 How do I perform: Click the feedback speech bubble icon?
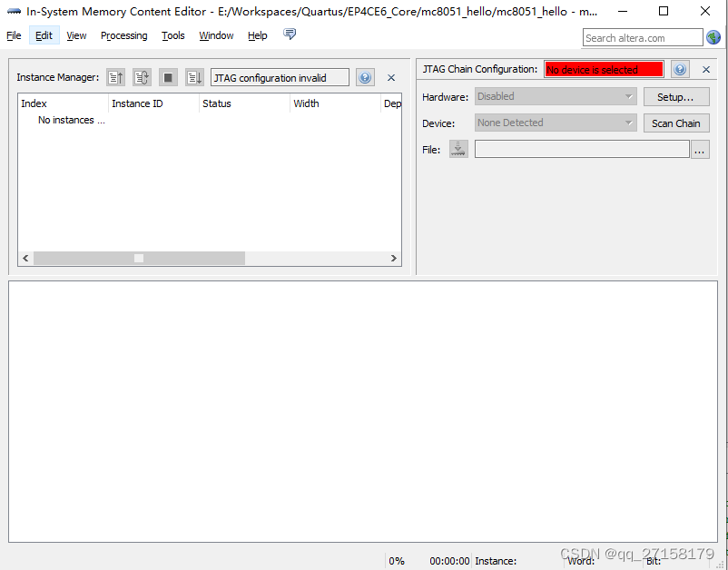tap(290, 34)
